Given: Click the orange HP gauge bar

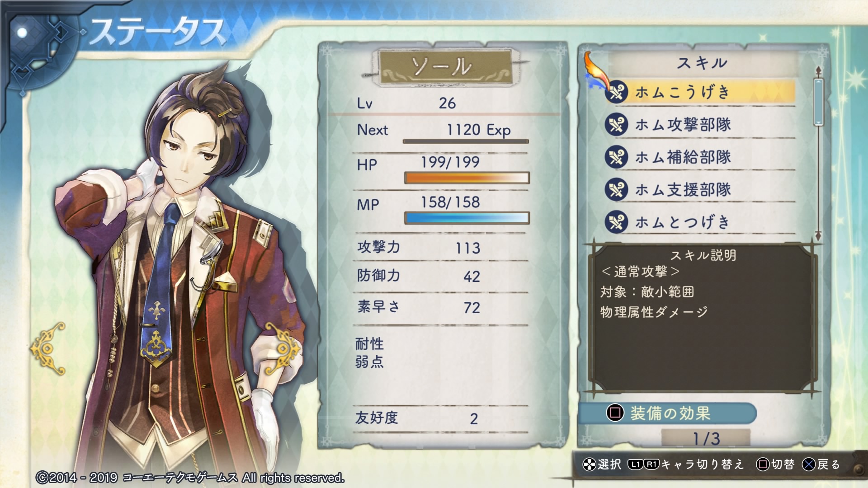Looking at the screenshot, I should click(x=467, y=178).
